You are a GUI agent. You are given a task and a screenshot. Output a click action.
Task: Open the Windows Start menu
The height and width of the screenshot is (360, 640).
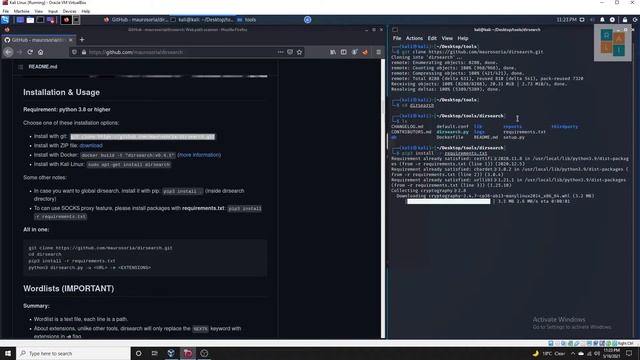pyautogui.click(x=8, y=353)
